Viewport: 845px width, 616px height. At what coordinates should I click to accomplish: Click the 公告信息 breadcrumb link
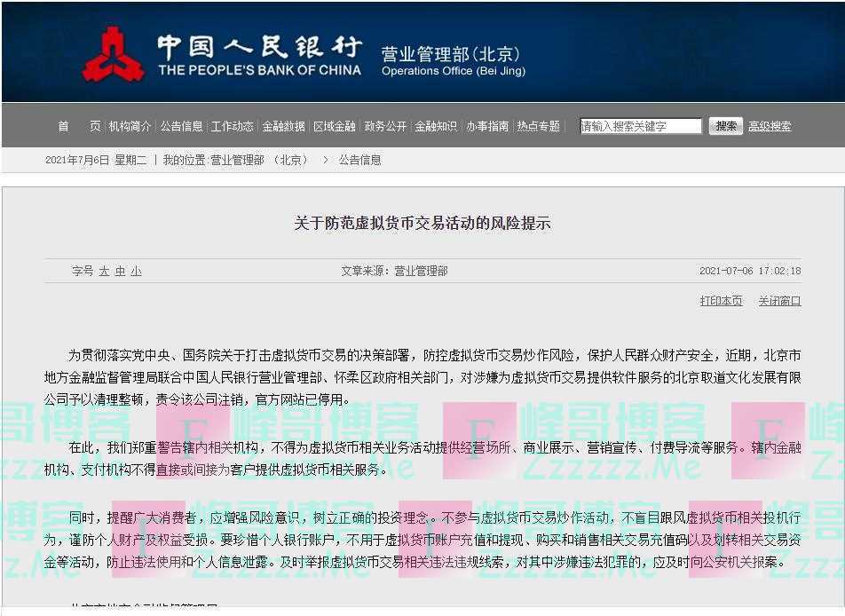pyautogui.click(x=360, y=160)
